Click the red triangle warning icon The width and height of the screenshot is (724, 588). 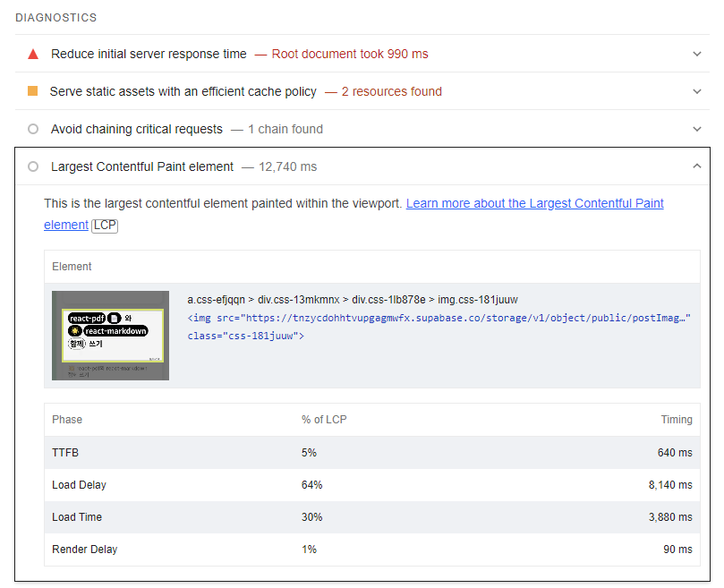pyautogui.click(x=33, y=54)
